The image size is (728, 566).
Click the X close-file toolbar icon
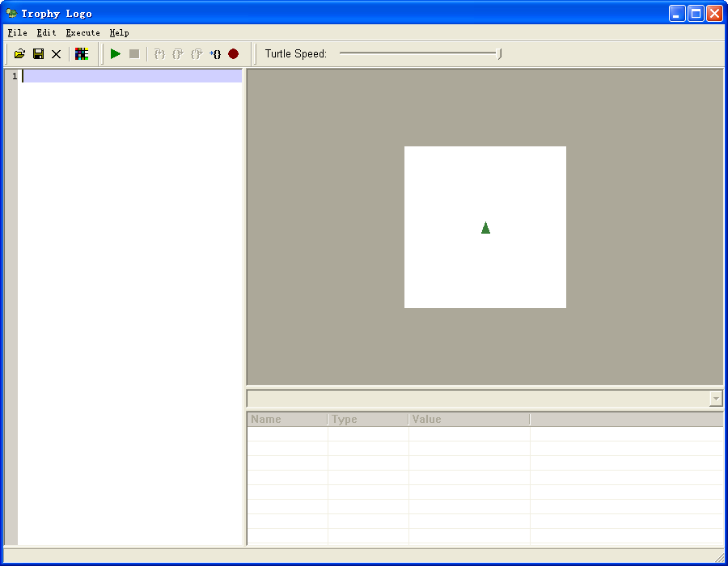(x=56, y=54)
